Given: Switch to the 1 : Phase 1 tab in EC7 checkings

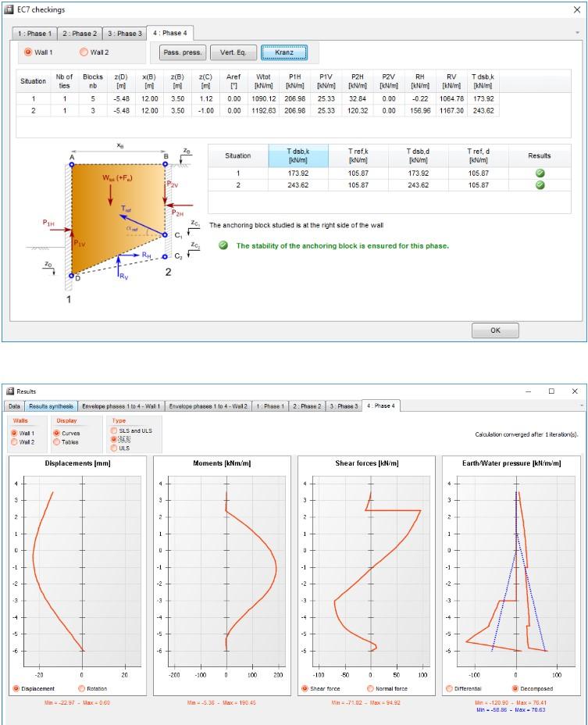Looking at the screenshot, I should tap(34, 34).
